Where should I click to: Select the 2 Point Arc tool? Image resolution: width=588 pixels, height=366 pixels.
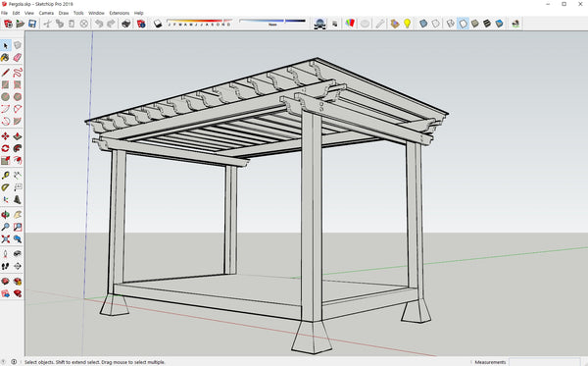[x=18, y=109]
